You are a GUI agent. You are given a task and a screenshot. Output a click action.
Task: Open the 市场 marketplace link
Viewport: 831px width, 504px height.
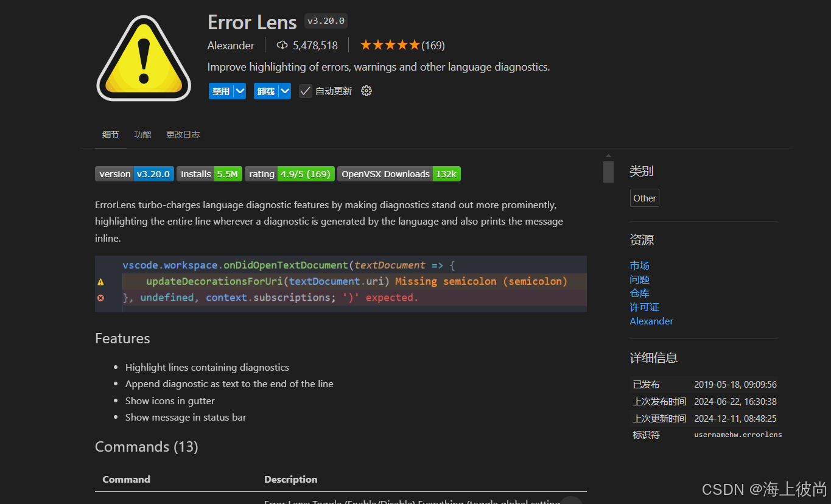point(639,265)
